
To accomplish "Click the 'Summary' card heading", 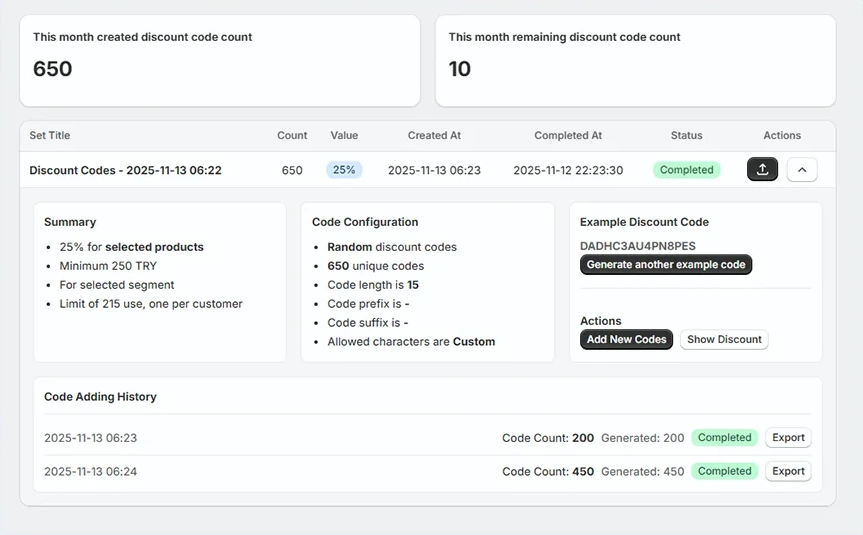I will [x=70, y=222].
